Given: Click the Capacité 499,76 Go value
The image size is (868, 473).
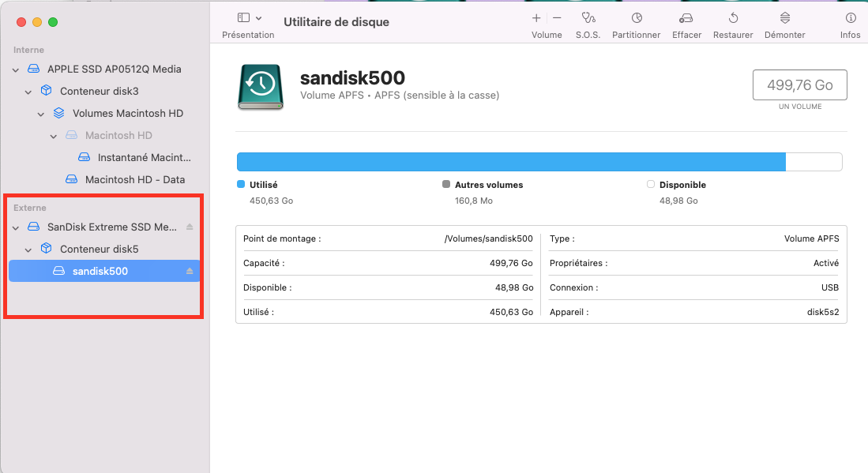Looking at the screenshot, I should pos(511,263).
